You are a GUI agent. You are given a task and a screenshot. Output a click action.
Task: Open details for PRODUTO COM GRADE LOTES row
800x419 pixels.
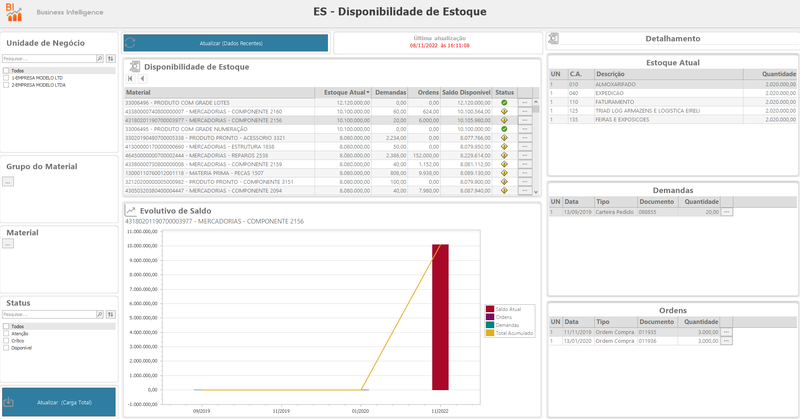pos(524,103)
